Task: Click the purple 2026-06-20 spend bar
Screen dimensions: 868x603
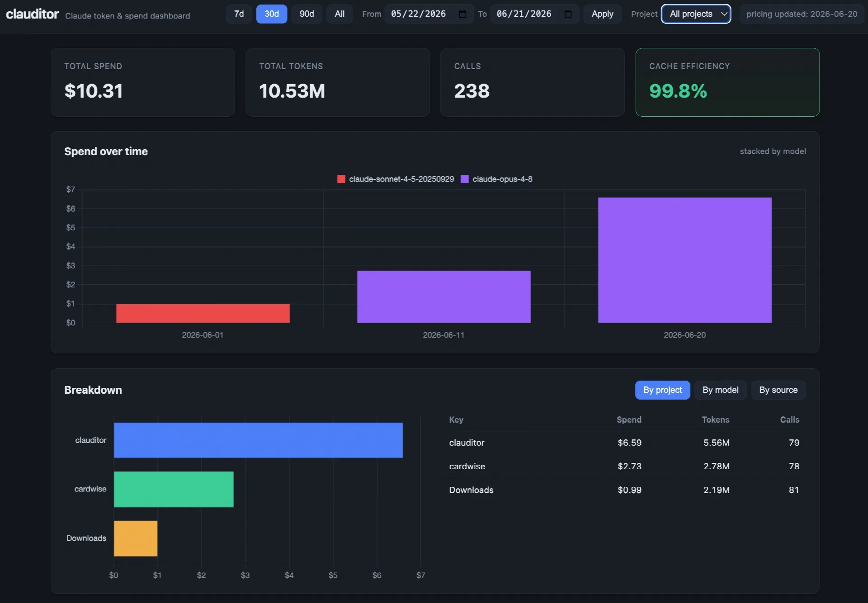Action: tap(684, 260)
